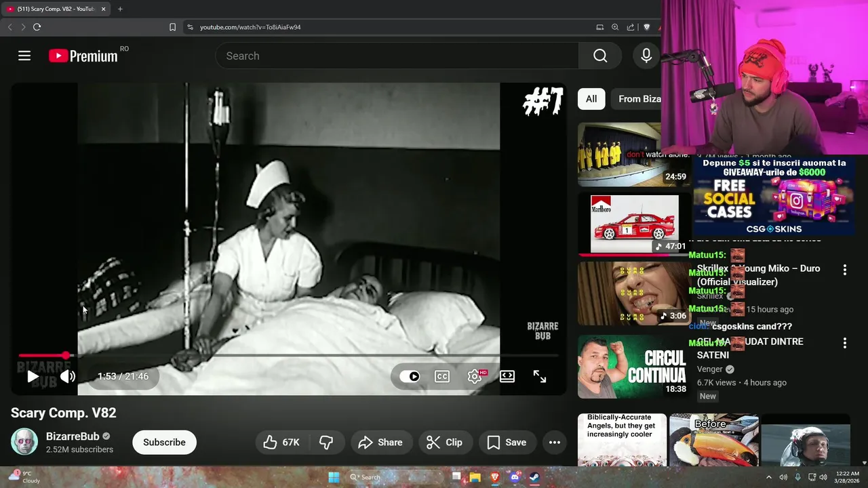
Task: Open the Biblically-Accurate Angels short
Action: point(622,440)
